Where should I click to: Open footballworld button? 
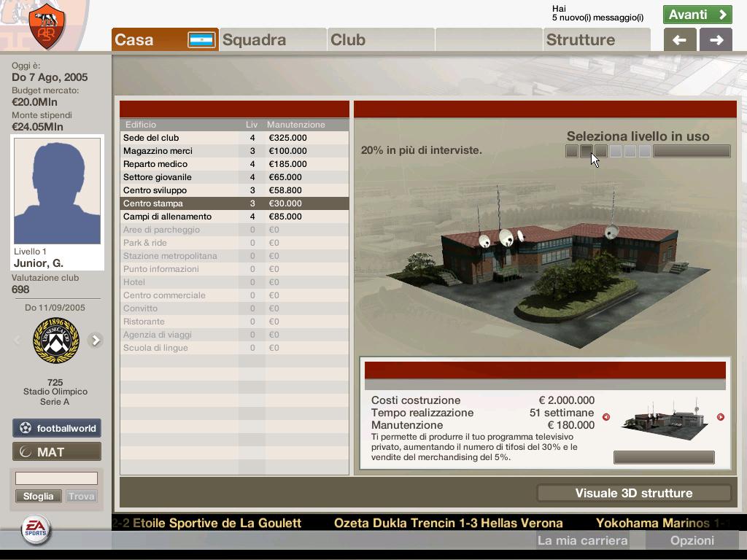coord(57,428)
